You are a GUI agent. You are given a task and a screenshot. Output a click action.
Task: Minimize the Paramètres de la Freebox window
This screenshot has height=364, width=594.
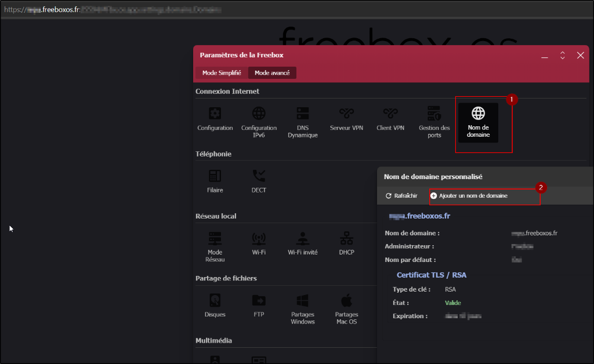(544, 56)
